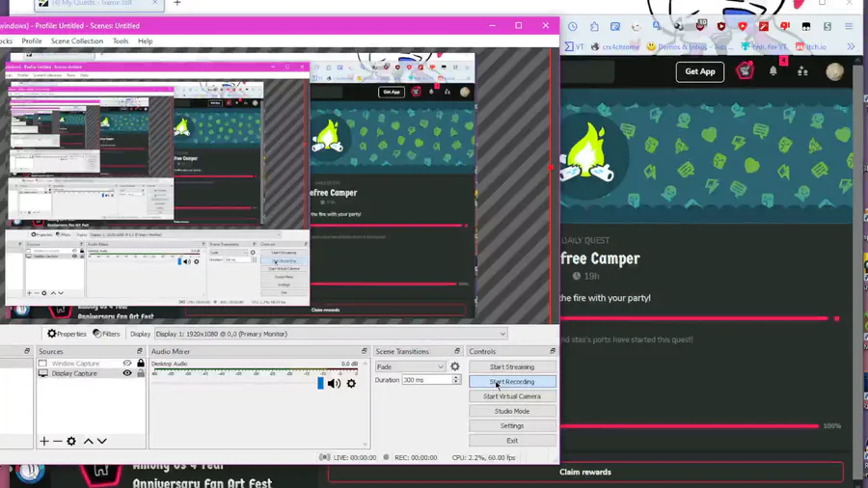Screen dimensions: 868x488
Task: Show more bookmarks chevron in browser
Action: pos(851,47)
